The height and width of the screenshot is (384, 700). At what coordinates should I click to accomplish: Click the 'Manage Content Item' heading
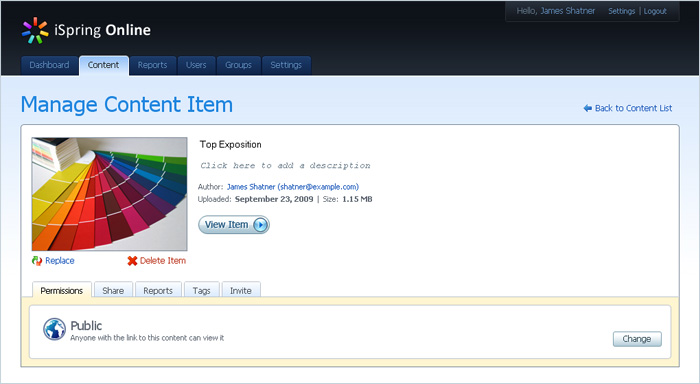pyautogui.click(x=127, y=105)
